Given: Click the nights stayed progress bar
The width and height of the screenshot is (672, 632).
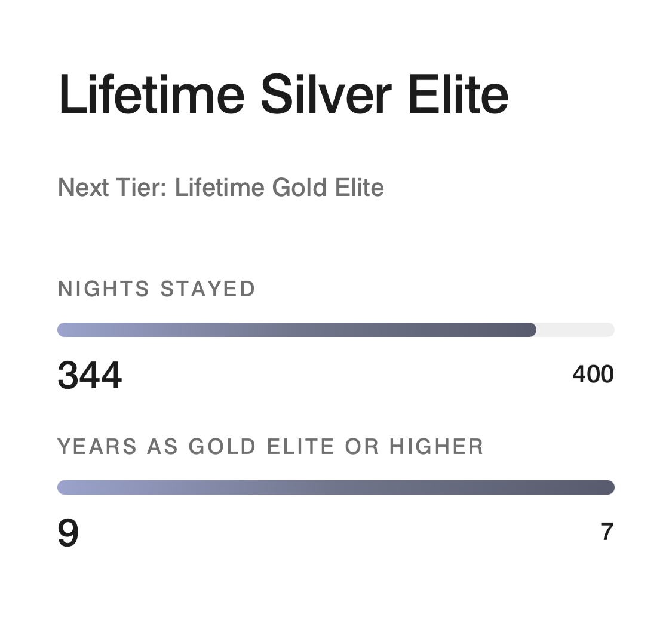Looking at the screenshot, I should (x=335, y=329).
